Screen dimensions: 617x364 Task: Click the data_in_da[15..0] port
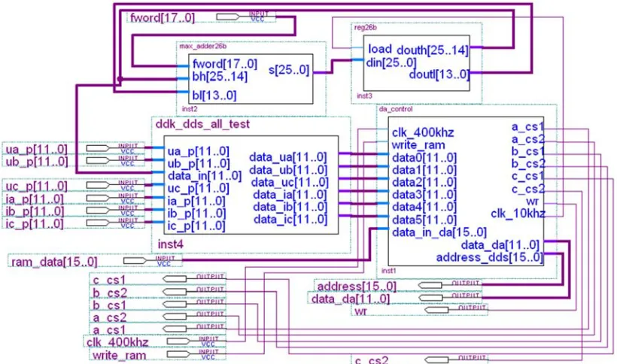[439, 232]
